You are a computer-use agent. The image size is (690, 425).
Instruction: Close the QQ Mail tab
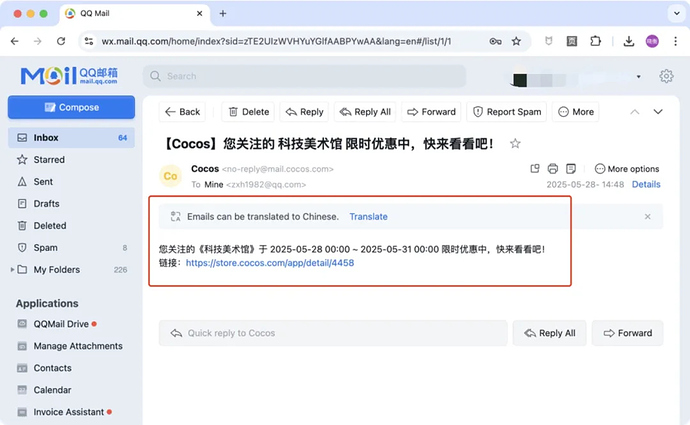[199, 14]
